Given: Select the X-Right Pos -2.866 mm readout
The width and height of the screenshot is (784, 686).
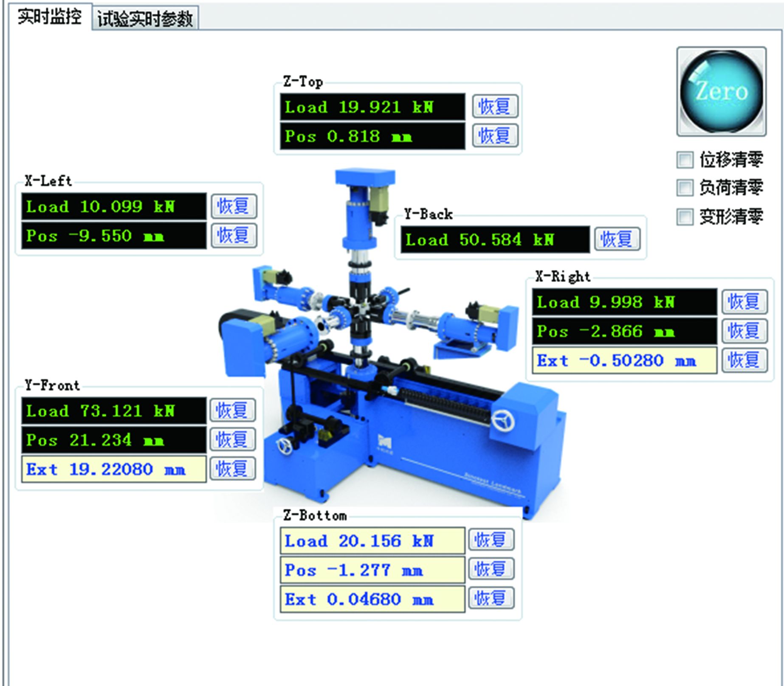Looking at the screenshot, I should 625,331.
